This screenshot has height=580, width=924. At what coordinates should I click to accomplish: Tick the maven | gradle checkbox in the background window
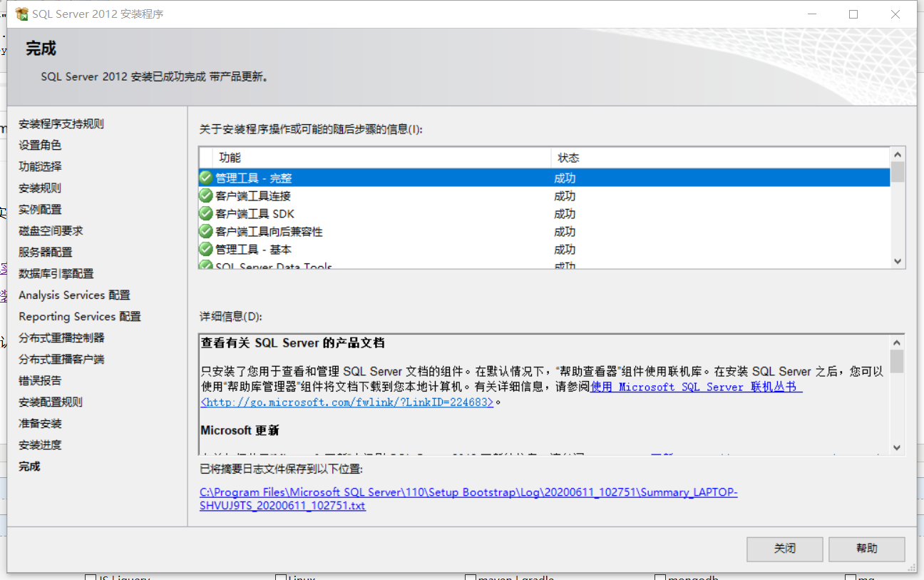click(471, 577)
